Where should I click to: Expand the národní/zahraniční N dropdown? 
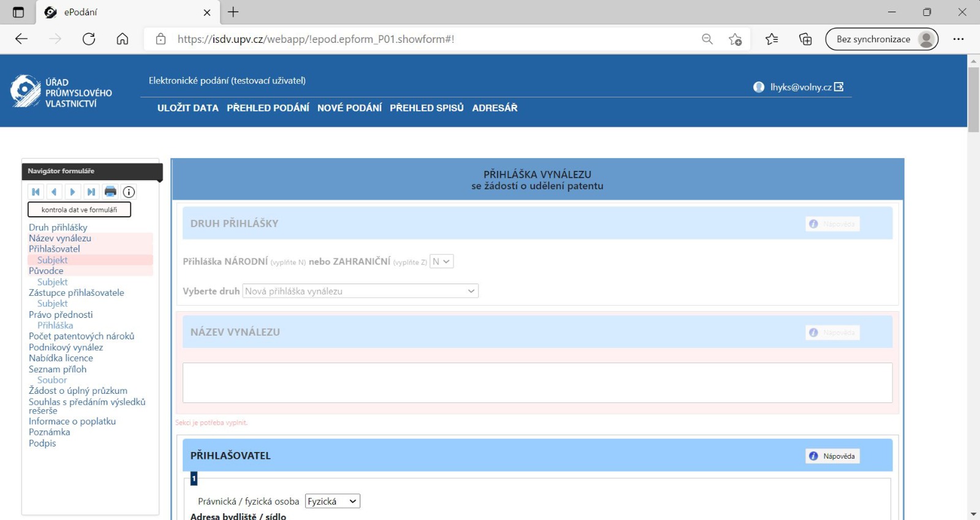point(441,262)
